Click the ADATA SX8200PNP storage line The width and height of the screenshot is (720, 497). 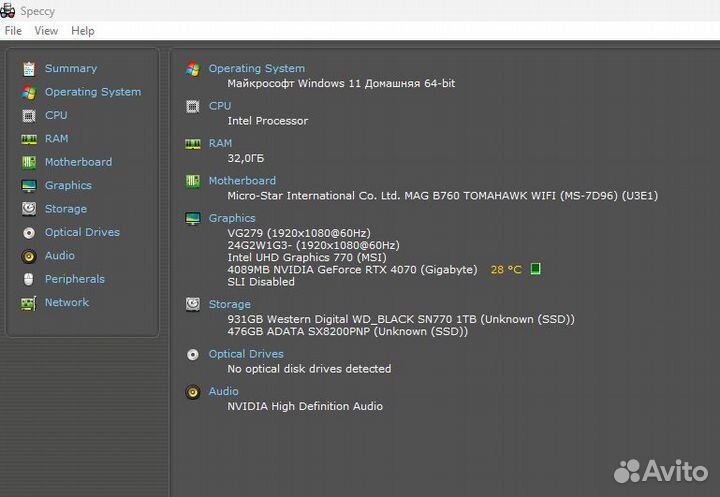pyautogui.click(x=348, y=332)
